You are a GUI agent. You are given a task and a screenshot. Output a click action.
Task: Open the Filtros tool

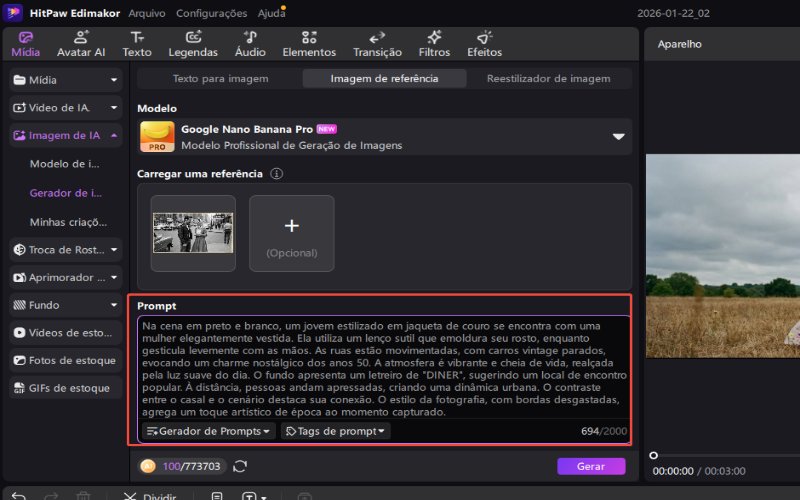tap(434, 44)
